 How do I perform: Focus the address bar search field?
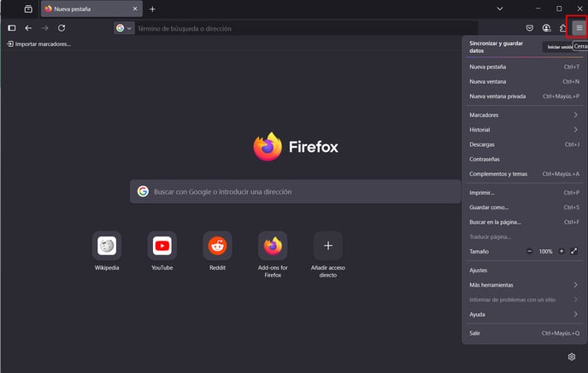306,28
